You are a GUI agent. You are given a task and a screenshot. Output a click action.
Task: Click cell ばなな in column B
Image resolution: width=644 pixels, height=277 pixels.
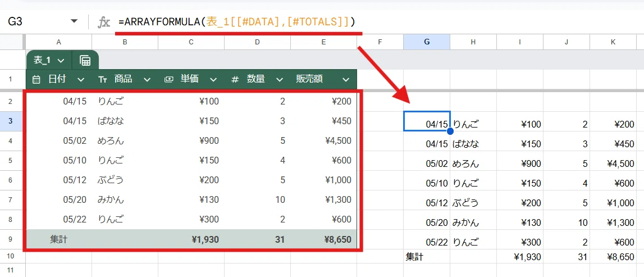[111, 121]
